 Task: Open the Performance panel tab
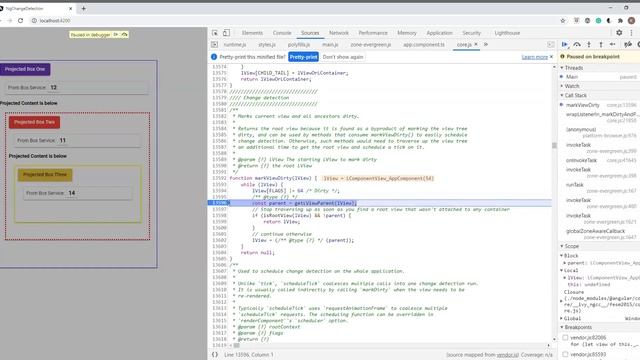click(373, 33)
